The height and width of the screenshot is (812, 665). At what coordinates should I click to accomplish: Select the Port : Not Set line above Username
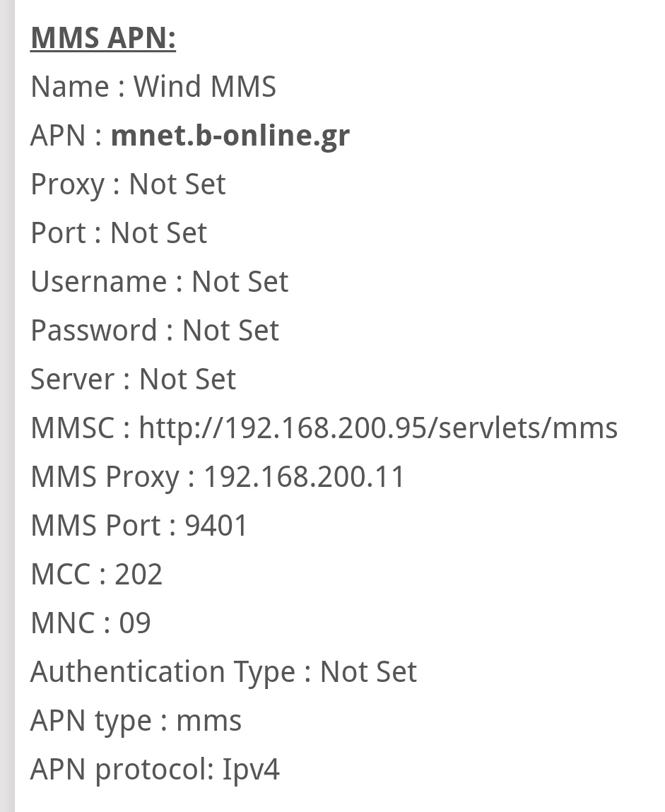tap(118, 233)
